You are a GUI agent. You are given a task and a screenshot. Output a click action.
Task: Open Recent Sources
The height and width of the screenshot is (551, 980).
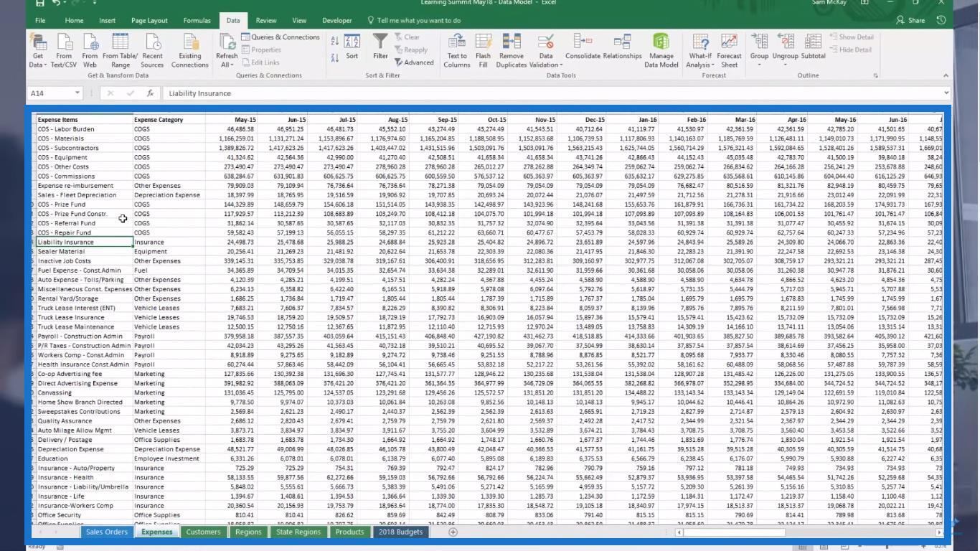point(152,50)
